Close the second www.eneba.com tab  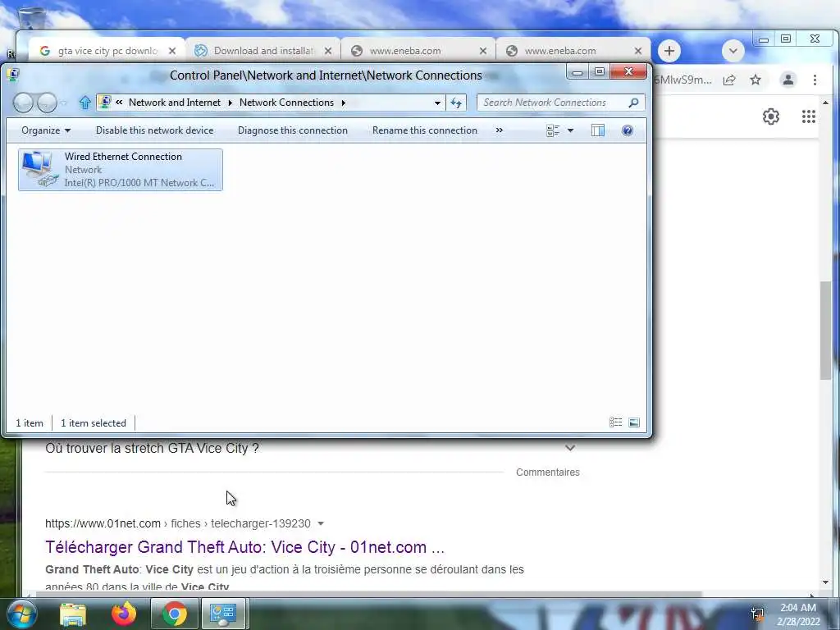coord(637,51)
